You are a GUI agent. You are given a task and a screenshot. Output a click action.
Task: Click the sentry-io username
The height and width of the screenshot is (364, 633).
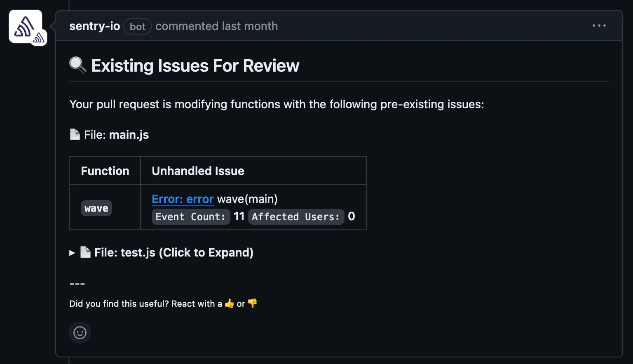click(94, 26)
